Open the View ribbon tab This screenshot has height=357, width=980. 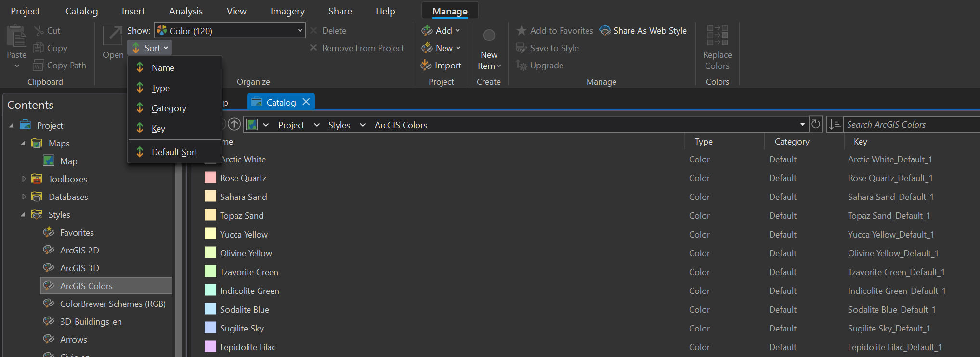pyautogui.click(x=236, y=11)
